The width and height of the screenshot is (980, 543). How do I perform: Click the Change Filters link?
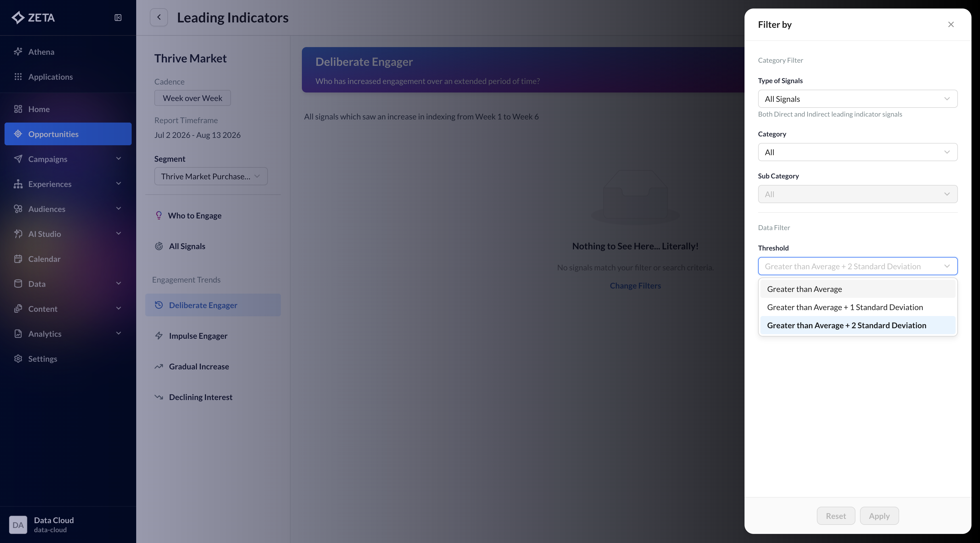tap(635, 285)
